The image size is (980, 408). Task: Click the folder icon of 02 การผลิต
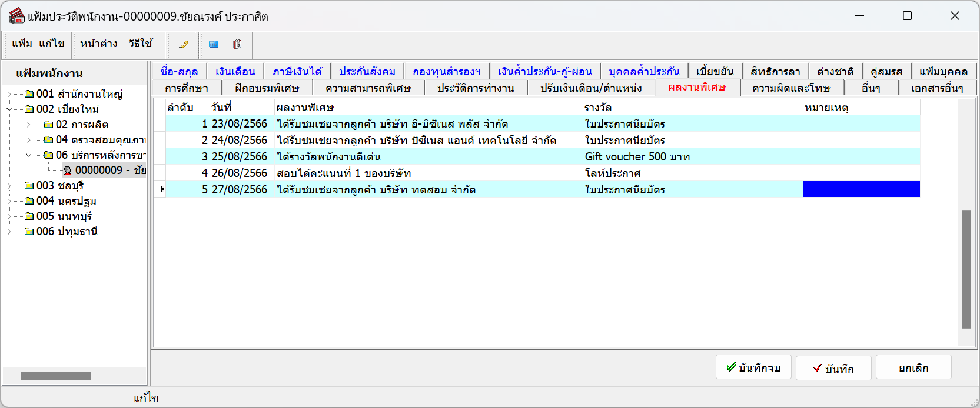tap(49, 125)
